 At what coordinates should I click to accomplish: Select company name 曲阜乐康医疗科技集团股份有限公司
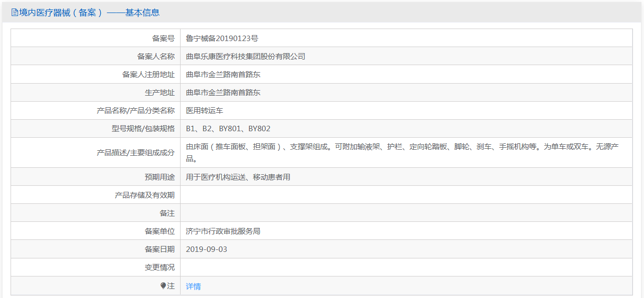point(245,56)
